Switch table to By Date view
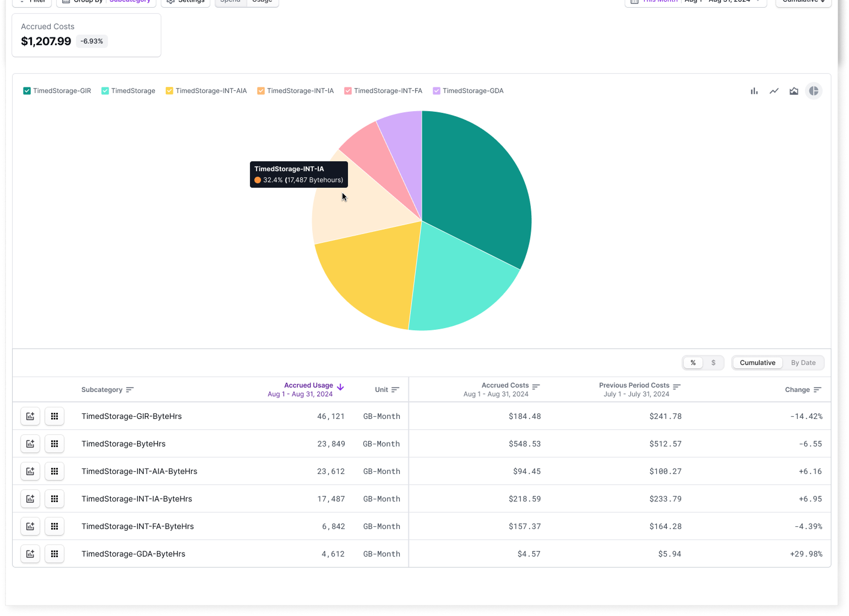The image size is (849, 616). click(x=803, y=363)
